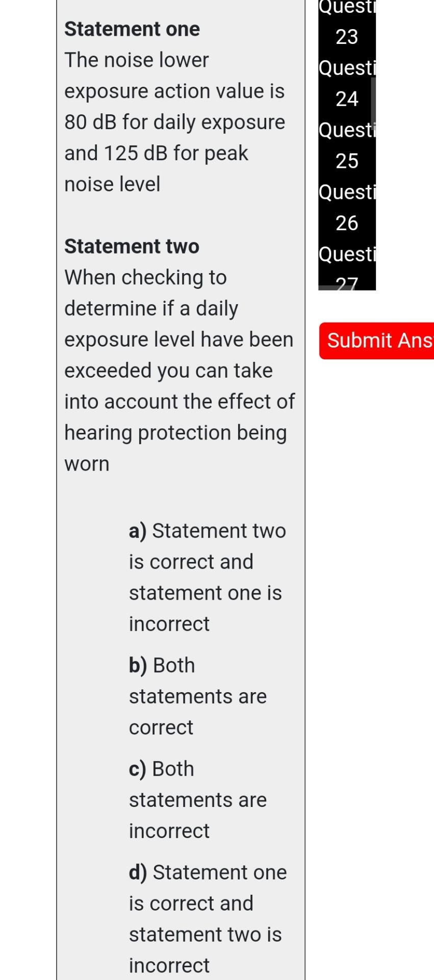The height and width of the screenshot is (980, 434).
Task: Select answer option c stating both statements incorrect
Action: coord(196,799)
